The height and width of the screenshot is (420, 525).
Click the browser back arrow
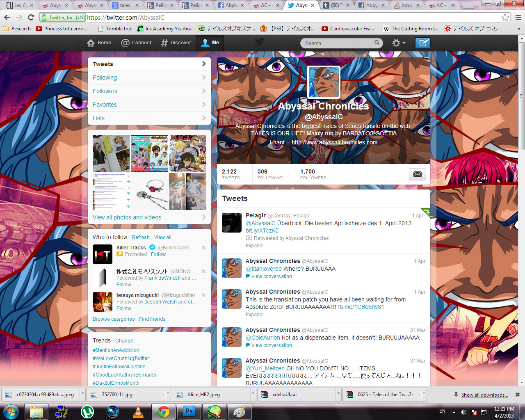(7, 17)
